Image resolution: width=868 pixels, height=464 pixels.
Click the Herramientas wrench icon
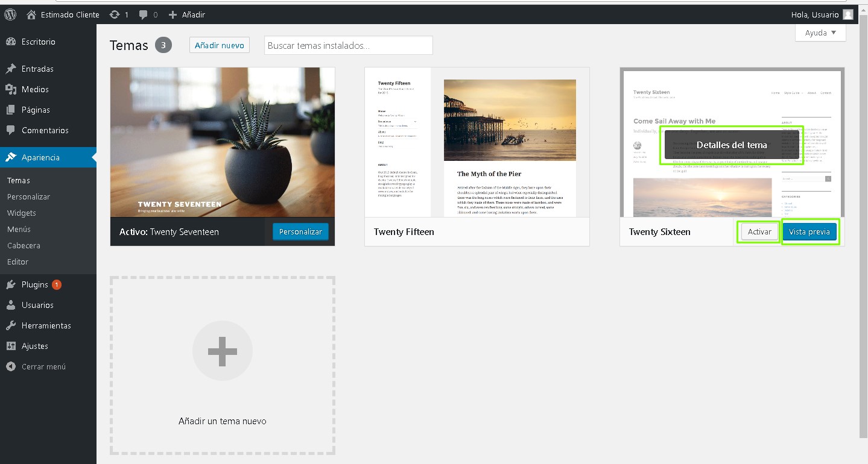coord(11,325)
